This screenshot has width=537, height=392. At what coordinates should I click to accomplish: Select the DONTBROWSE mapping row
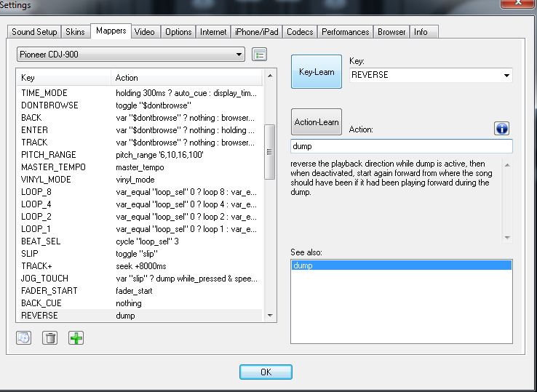(139, 105)
